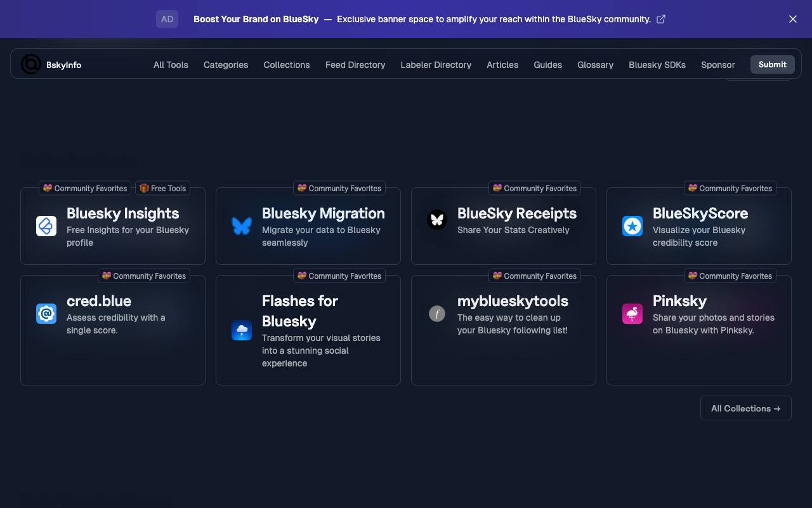Click Community Favorites tag on Bluesky Insights
This screenshot has height=508, width=812.
click(x=85, y=188)
